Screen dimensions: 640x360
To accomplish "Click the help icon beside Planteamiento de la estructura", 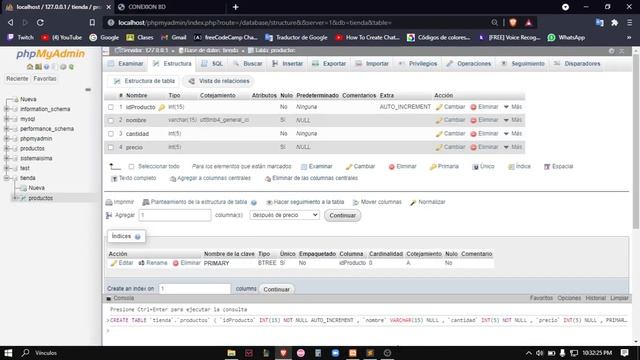I will [x=254, y=202].
